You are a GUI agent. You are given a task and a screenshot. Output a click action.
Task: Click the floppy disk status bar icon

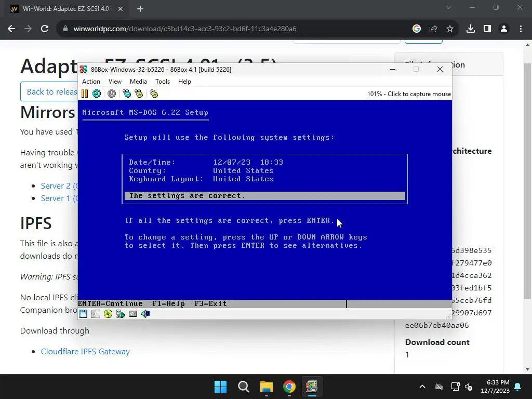click(83, 314)
